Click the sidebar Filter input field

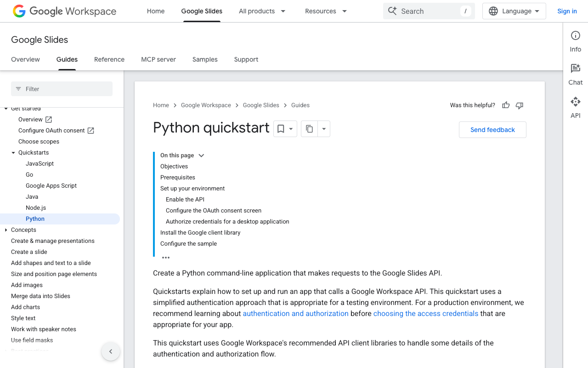pyautogui.click(x=62, y=89)
